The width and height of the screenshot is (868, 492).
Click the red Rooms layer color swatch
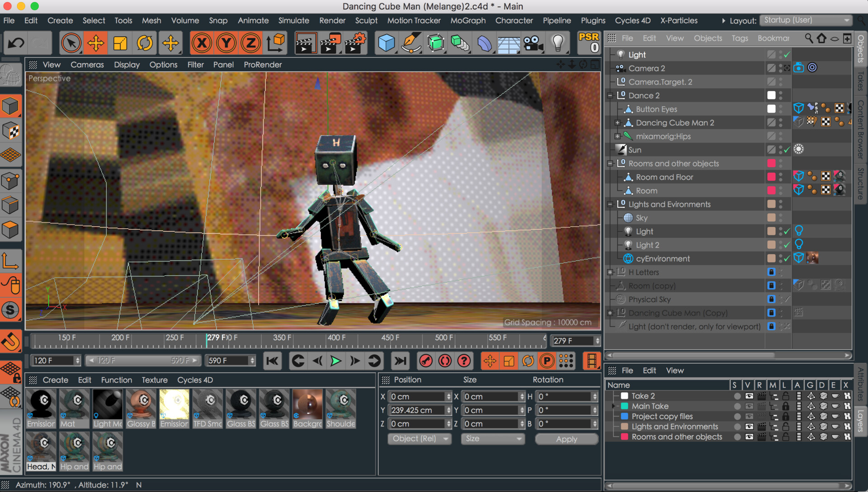[624, 437]
